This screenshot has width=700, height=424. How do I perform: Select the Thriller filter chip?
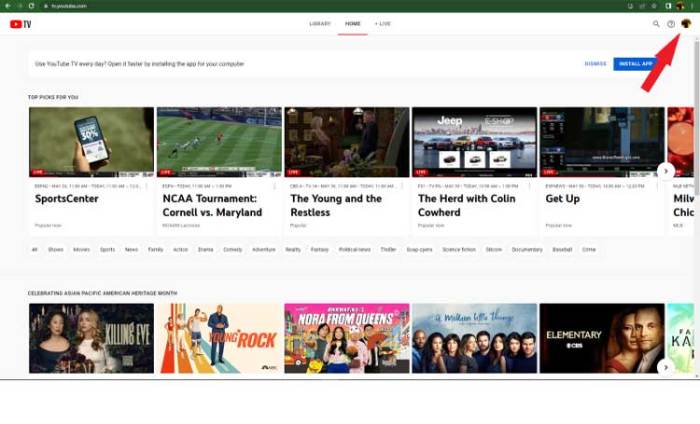coord(388,249)
